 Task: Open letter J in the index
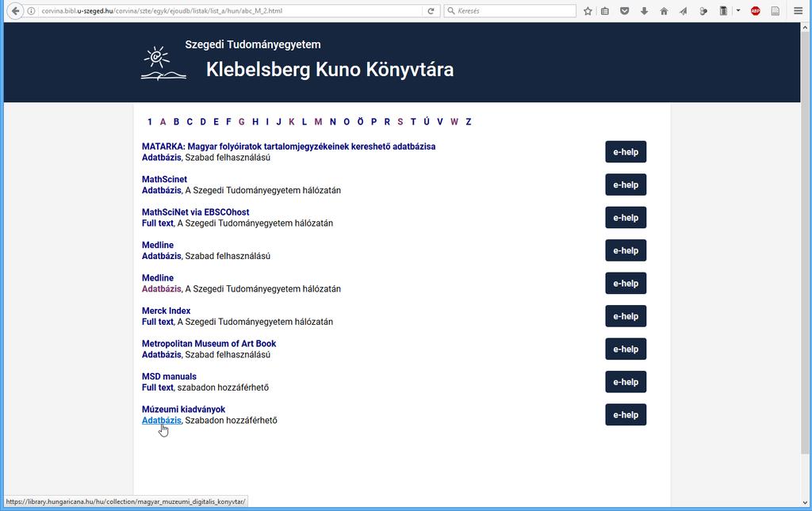pos(278,122)
